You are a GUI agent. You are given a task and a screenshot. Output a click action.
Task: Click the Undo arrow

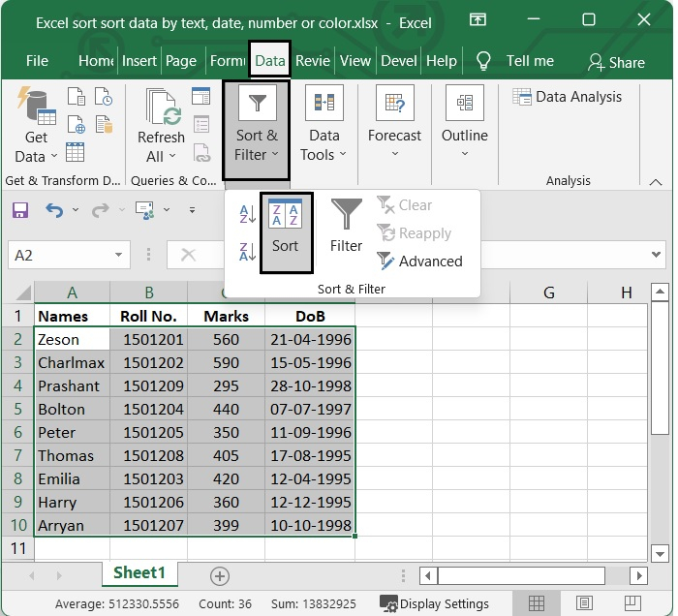(x=53, y=210)
